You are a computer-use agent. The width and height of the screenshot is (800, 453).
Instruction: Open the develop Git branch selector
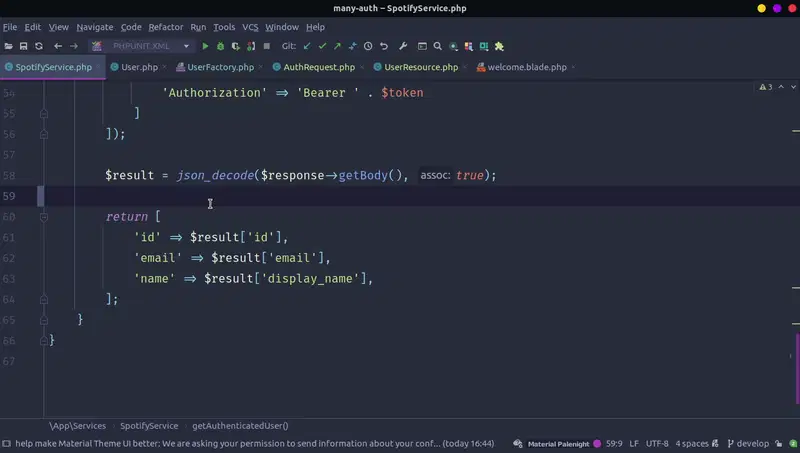pyautogui.click(x=749, y=443)
